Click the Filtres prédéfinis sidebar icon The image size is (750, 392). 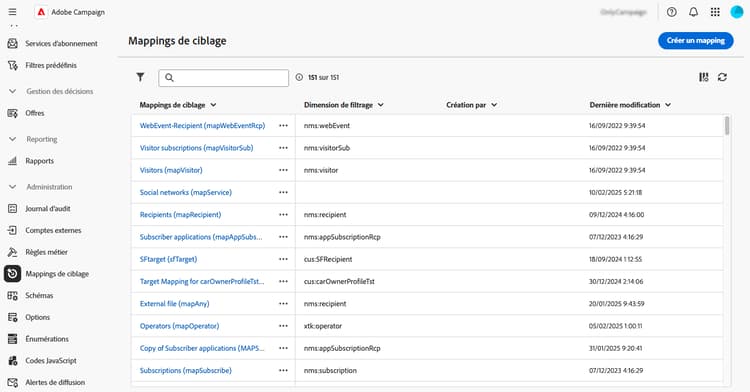[12, 65]
